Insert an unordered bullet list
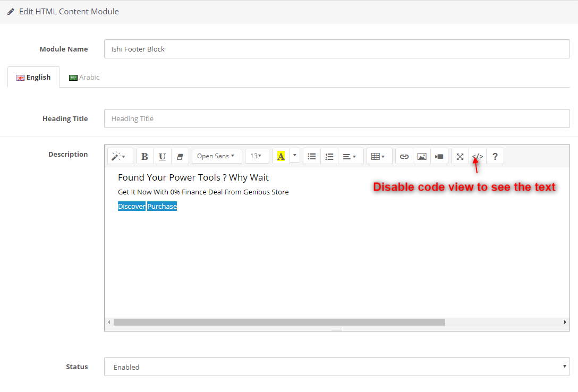The width and height of the screenshot is (578, 392). pyautogui.click(x=312, y=156)
